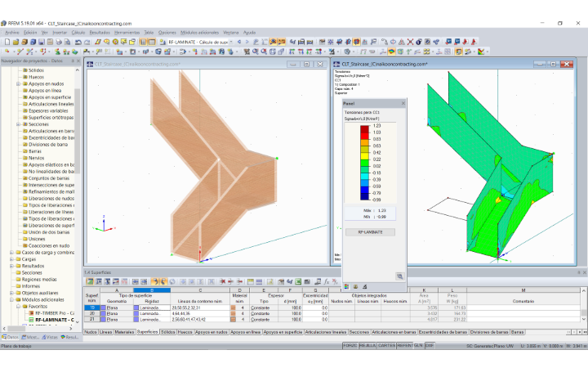Viewport: 588px width, 368px height.
Task: Expand the Casos de carga y combinaciones node
Action: click(x=11, y=253)
